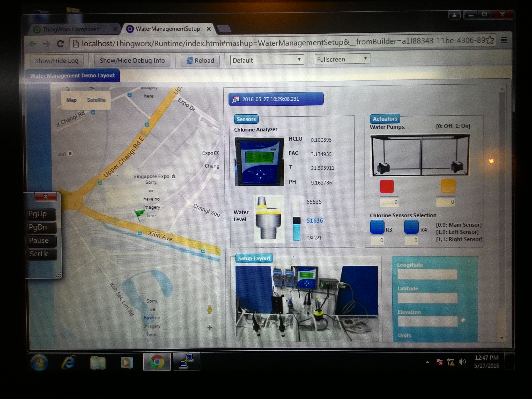532x399 pixels.
Task: Close the on-screen keyboard panel
Action: tap(46, 197)
